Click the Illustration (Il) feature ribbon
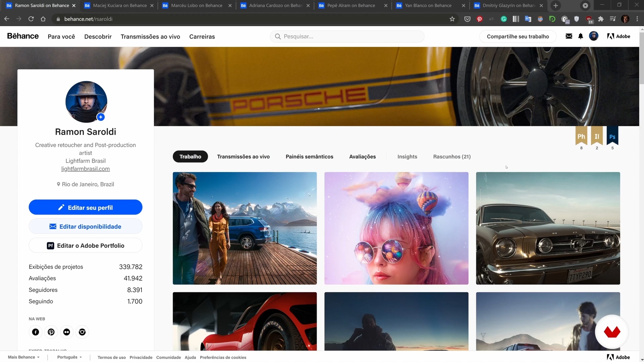 tap(597, 136)
